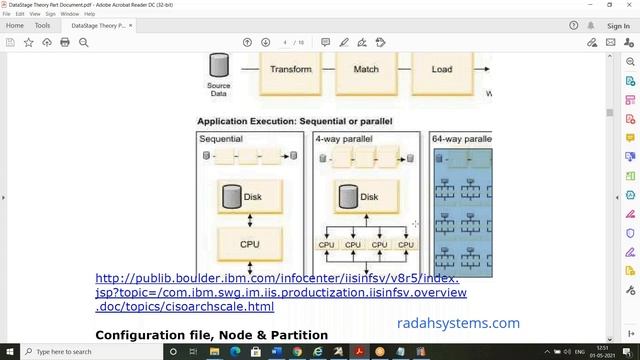
Task: Open the Window menu
Action: 70,14
